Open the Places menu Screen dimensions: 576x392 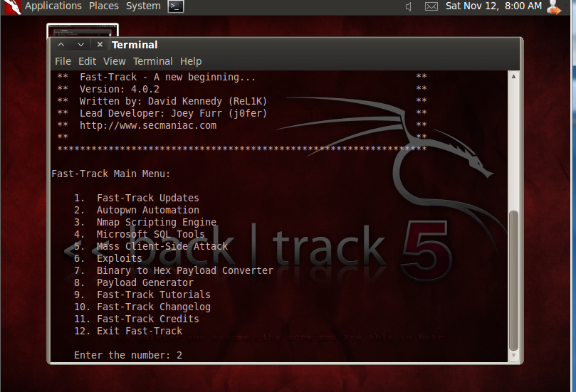[104, 6]
